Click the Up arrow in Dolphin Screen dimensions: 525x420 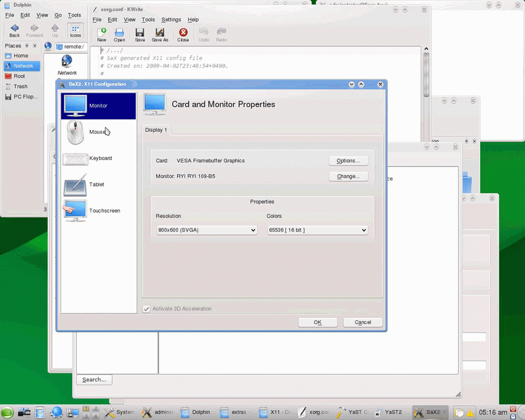(x=55, y=30)
